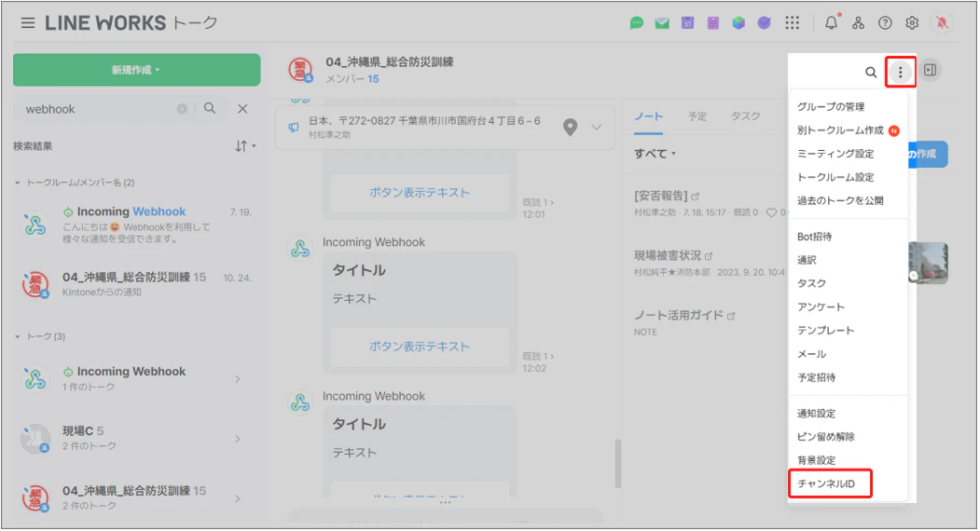This screenshot has height=531, width=980.
Task: Switch to the 予定 tab
Action: click(x=697, y=116)
